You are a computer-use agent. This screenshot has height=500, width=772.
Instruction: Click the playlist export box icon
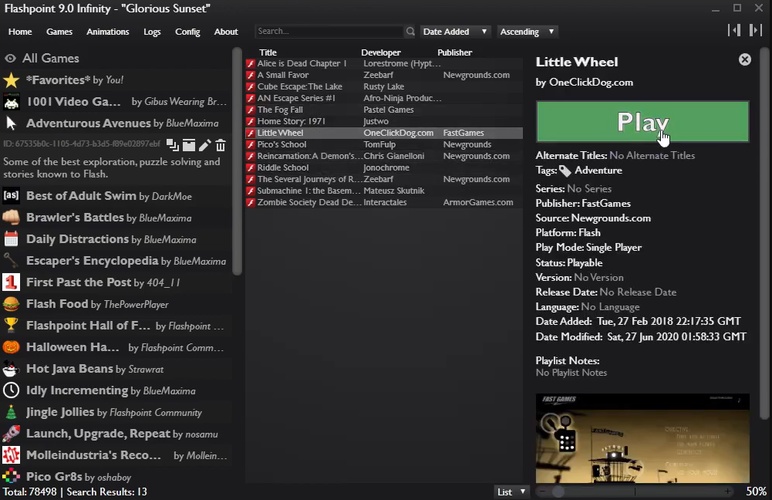coord(189,145)
